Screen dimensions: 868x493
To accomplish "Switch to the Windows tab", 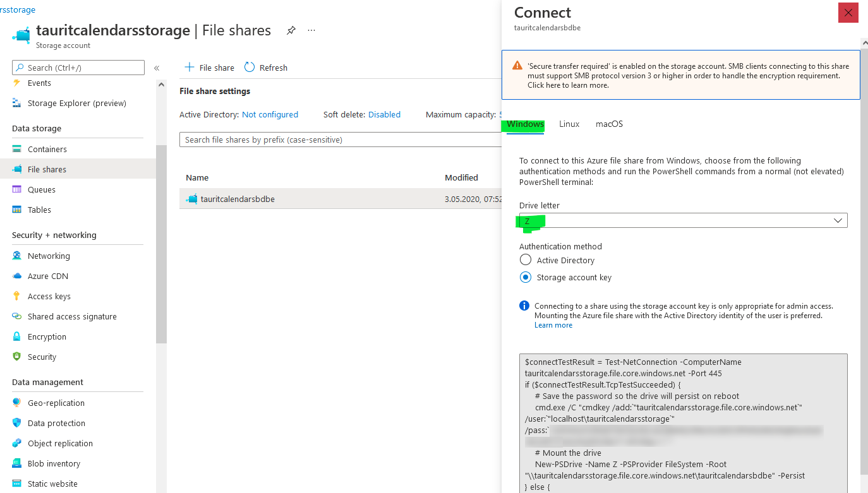I will 525,124.
